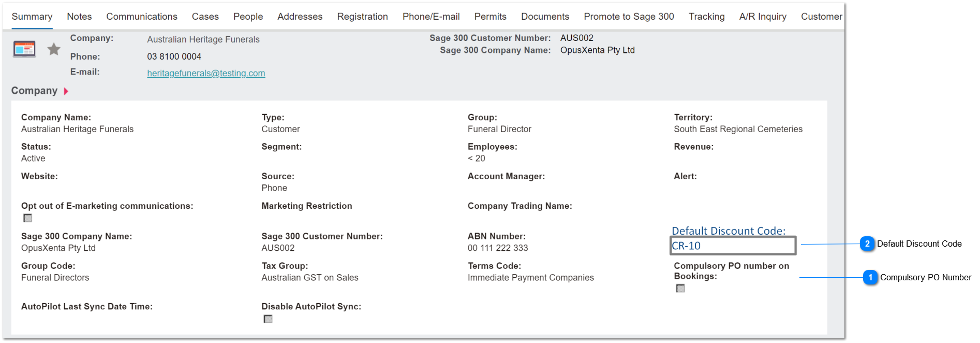Open the Tracking tab
The image size is (980, 343).
tap(706, 17)
